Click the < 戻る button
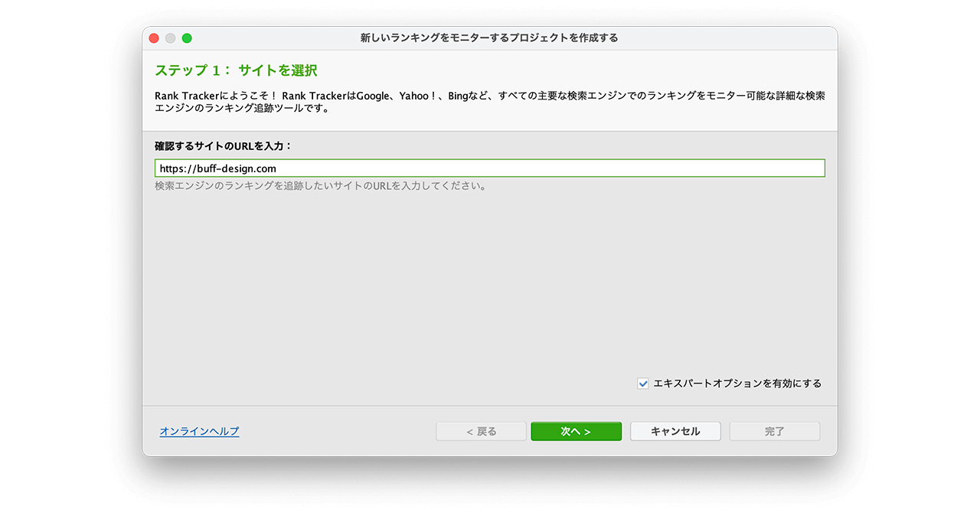980x513 pixels. (481, 431)
